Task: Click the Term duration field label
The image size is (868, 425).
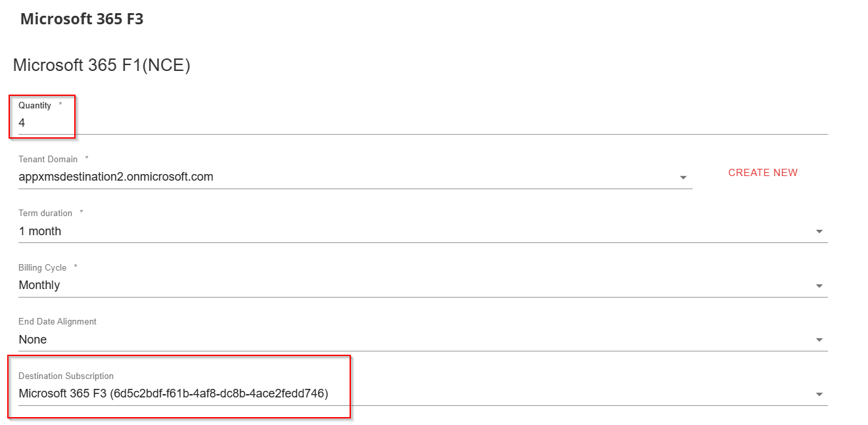Action: coord(45,213)
